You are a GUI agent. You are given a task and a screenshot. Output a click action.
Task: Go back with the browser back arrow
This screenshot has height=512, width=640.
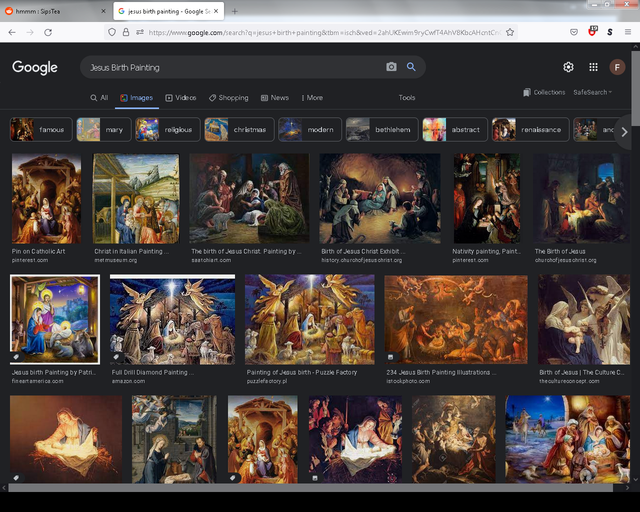tap(12, 32)
